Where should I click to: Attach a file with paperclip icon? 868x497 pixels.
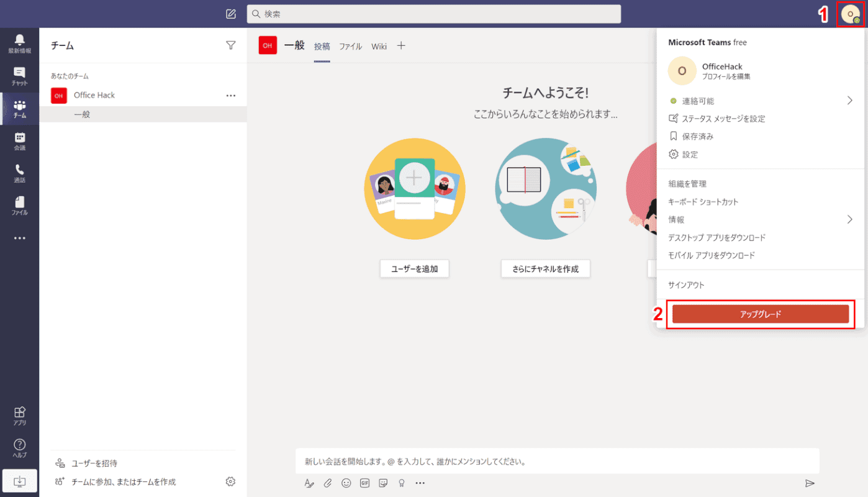[328, 483]
